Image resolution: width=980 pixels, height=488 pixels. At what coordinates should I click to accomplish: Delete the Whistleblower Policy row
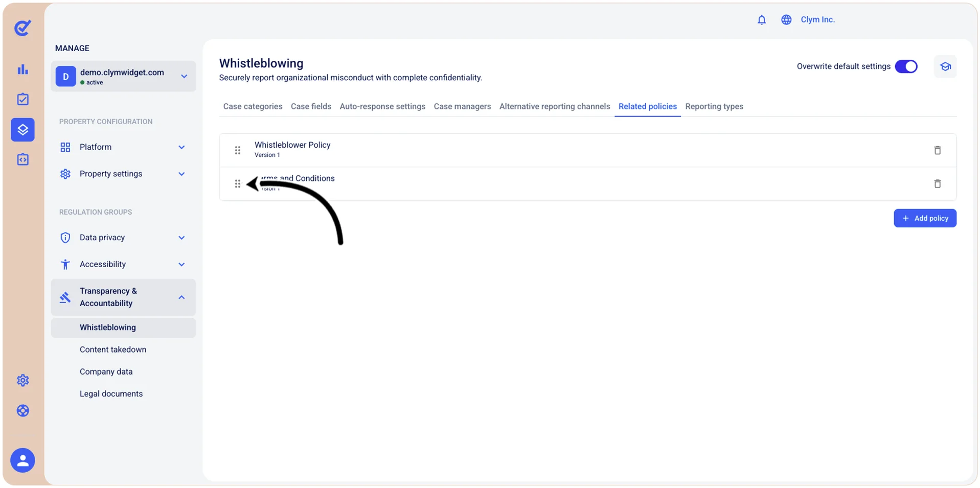pos(937,150)
